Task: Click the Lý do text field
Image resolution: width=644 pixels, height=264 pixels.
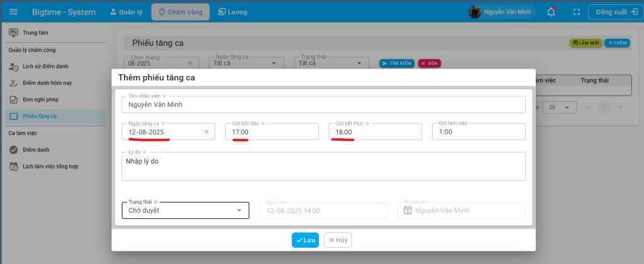Action: click(x=324, y=167)
